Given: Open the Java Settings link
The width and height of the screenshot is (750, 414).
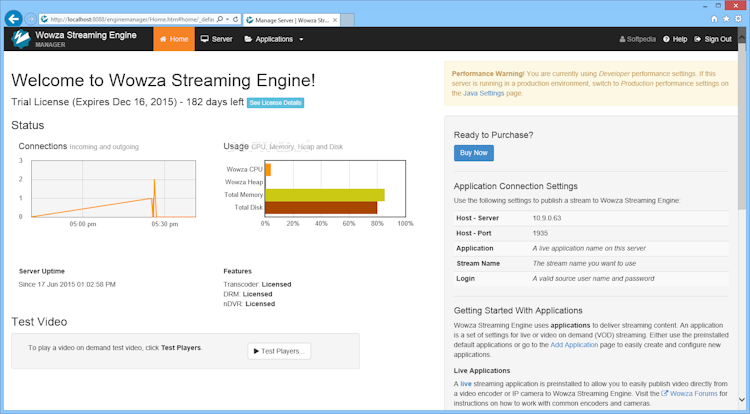Looking at the screenshot, I should coord(483,93).
